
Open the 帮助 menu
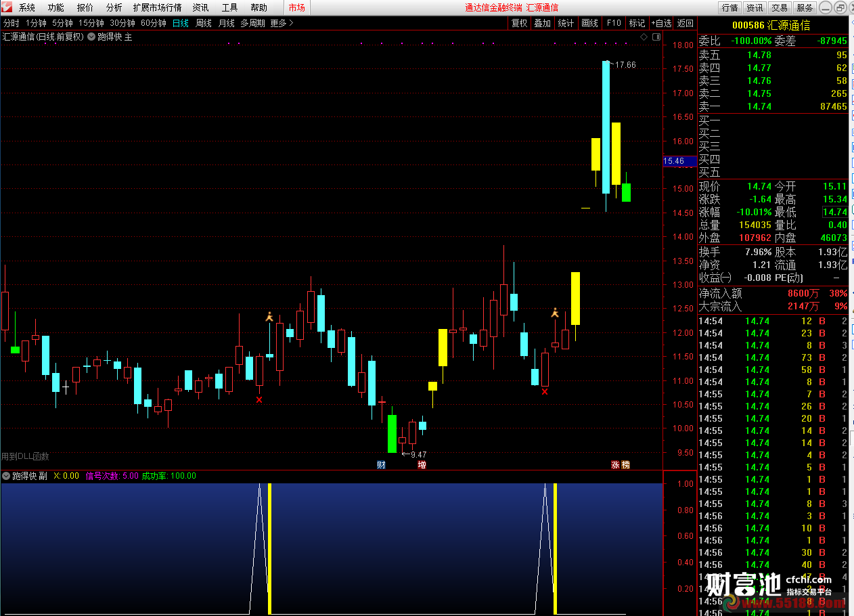(x=259, y=7)
